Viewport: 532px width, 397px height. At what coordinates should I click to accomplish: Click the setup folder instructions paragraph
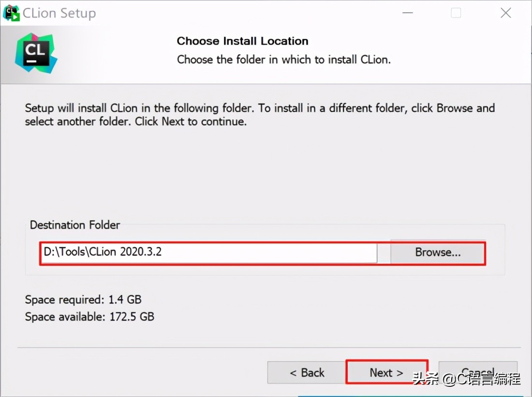(259, 115)
